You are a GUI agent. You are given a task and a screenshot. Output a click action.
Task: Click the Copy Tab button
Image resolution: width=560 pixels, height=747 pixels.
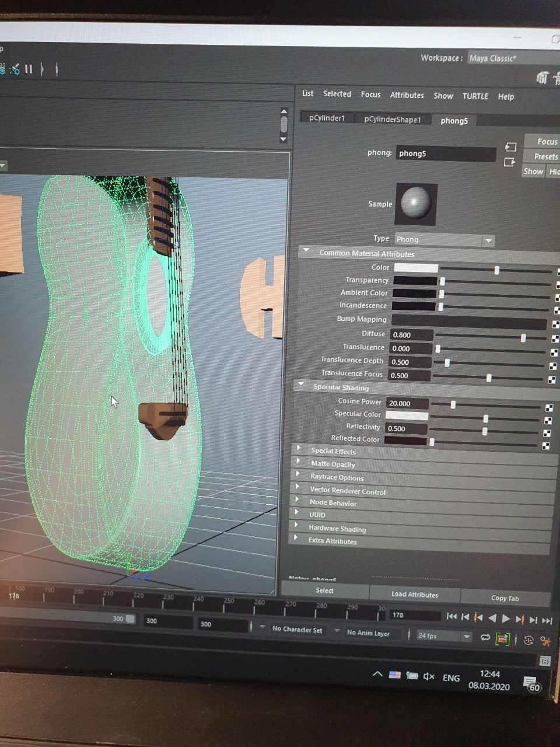tap(505, 598)
